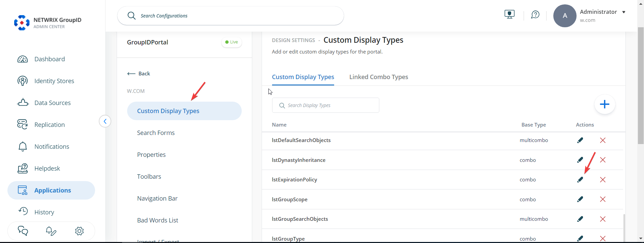
Task: Open Bad Words List settings
Action: click(x=157, y=220)
